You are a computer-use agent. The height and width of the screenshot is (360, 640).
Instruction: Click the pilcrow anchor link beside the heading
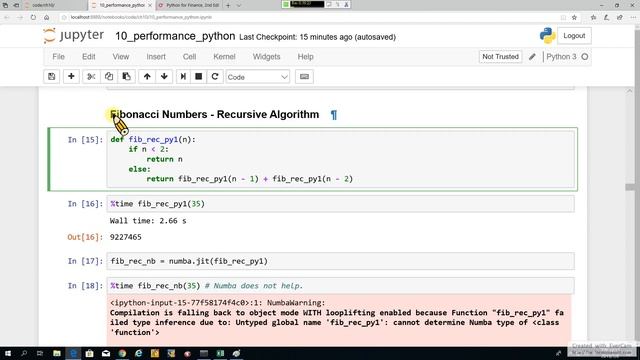pyautogui.click(x=333, y=115)
